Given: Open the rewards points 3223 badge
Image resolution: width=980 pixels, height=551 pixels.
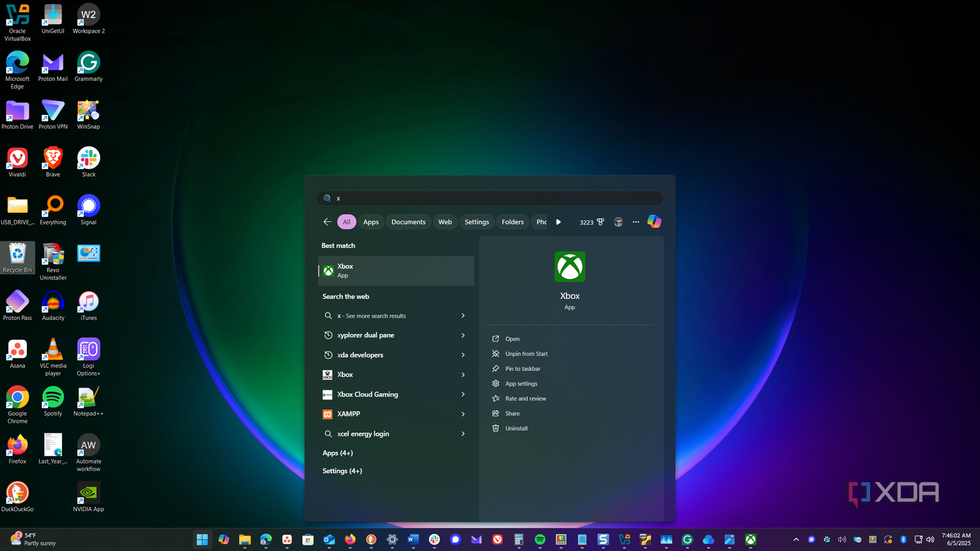Looking at the screenshot, I should [592, 222].
